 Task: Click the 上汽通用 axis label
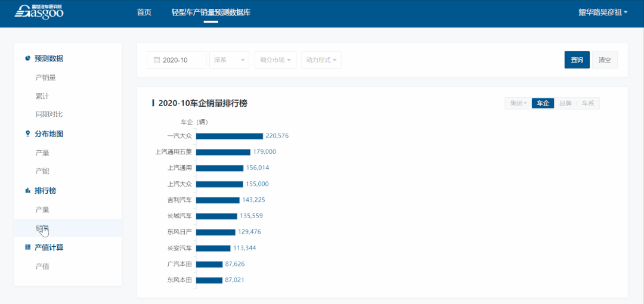click(179, 168)
